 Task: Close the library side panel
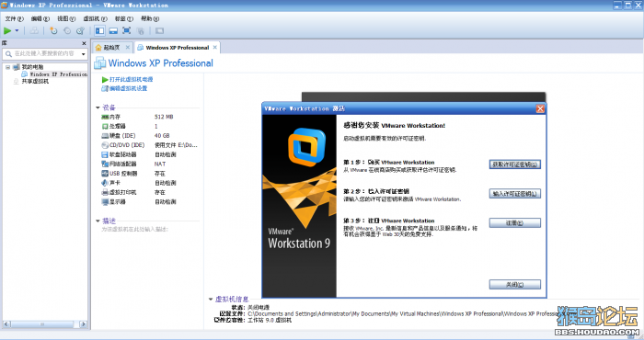[x=84, y=43]
